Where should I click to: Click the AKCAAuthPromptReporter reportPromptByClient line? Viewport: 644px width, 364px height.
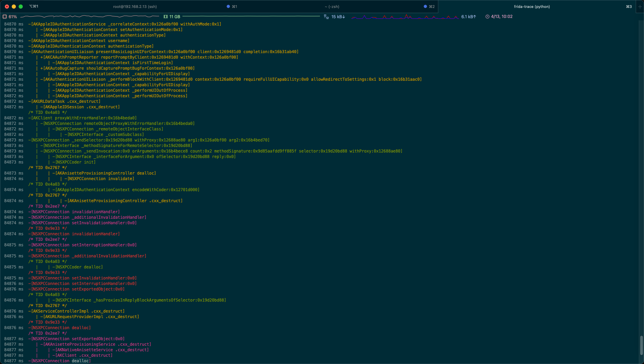coord(139,57)
